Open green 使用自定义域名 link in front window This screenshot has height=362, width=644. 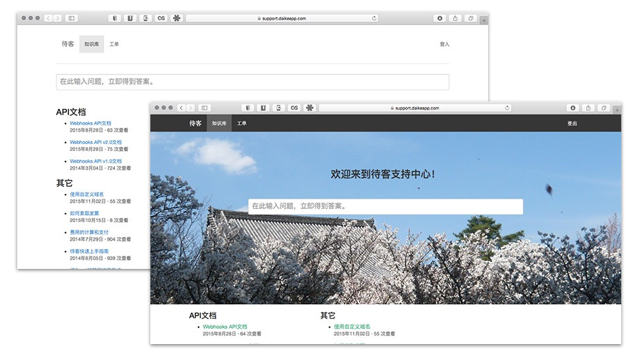352,327
